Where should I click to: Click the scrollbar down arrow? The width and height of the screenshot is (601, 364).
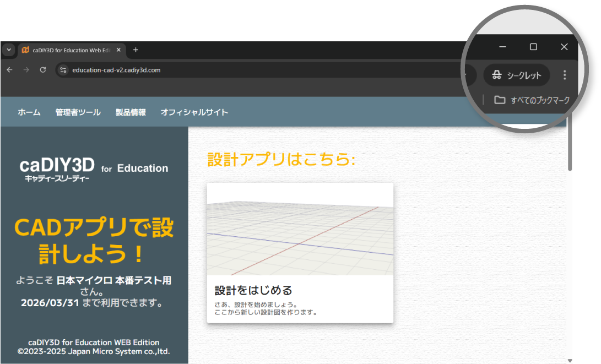pyautogui.click(x=570, y=361)
